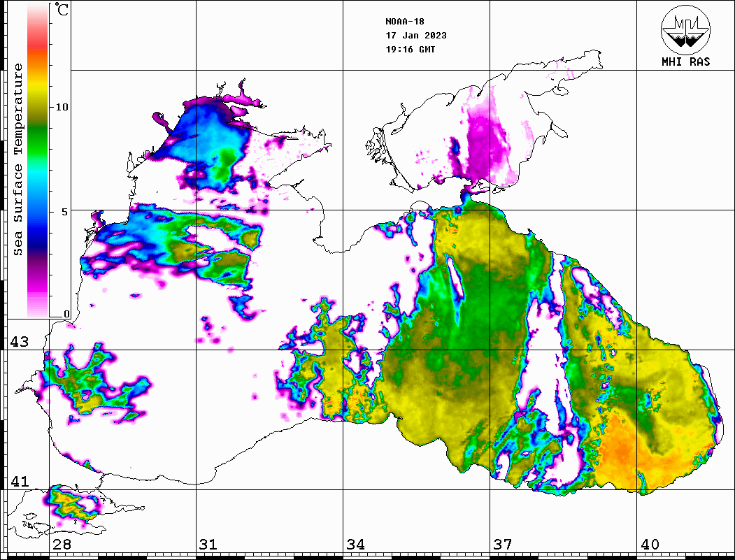Click the '10' tick on temperature scale
Viewport: 735px width, 560px height.
pyautogui.click(x=62, y=107)
